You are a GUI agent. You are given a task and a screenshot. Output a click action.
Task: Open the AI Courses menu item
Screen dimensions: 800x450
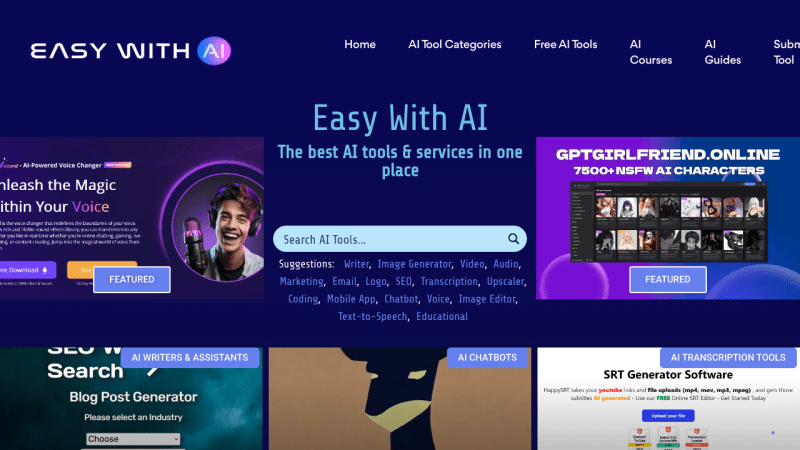651,52
